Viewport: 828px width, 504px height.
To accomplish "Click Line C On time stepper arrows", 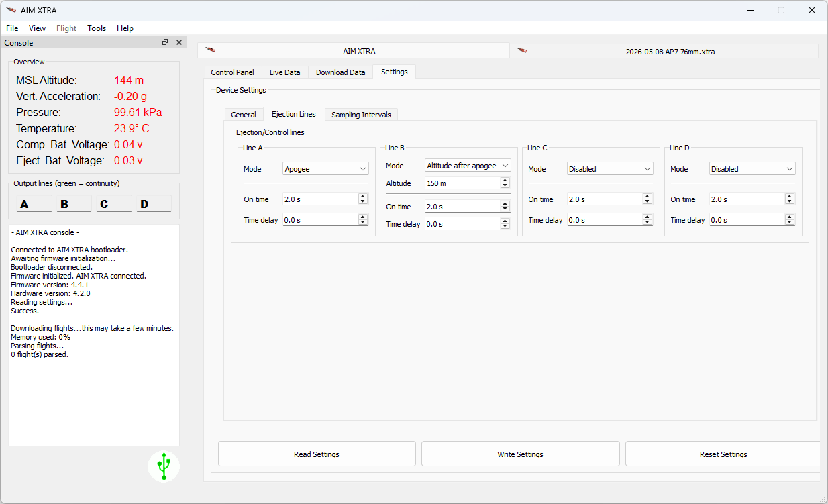I will [648, 199].
